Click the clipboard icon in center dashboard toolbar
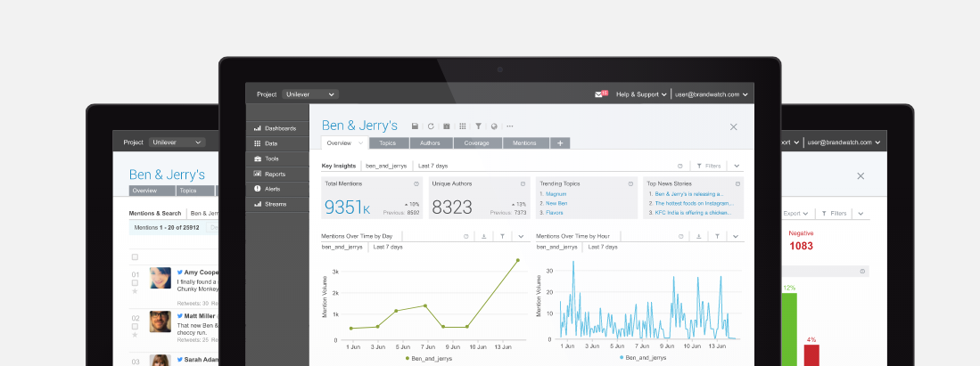 [446, 126]
